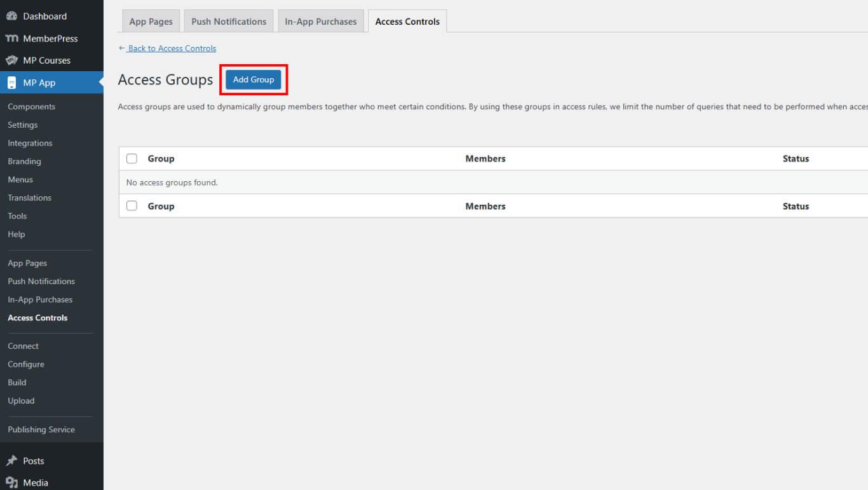Select Publishing Service in the sidebar

tap(41, 430)
